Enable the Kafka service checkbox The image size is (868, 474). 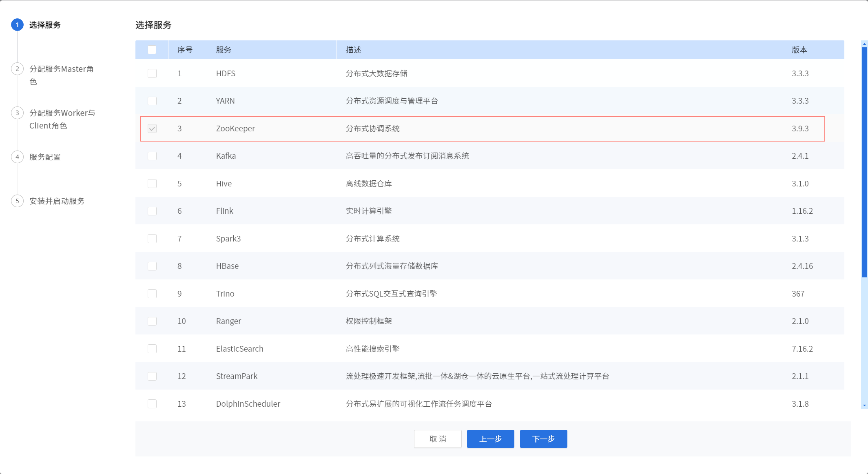click(152, 156)
